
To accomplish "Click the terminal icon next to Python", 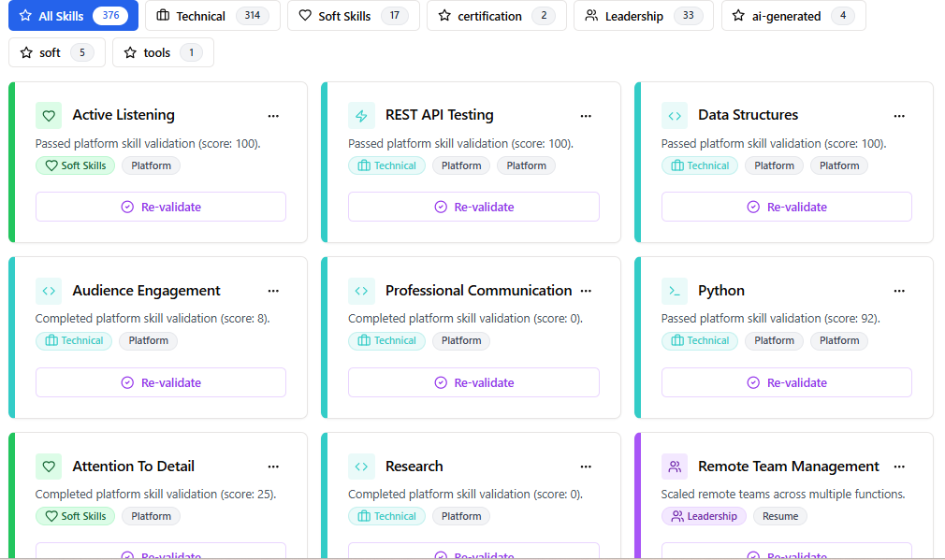I will pyautogui.click(x=674, y=291).
